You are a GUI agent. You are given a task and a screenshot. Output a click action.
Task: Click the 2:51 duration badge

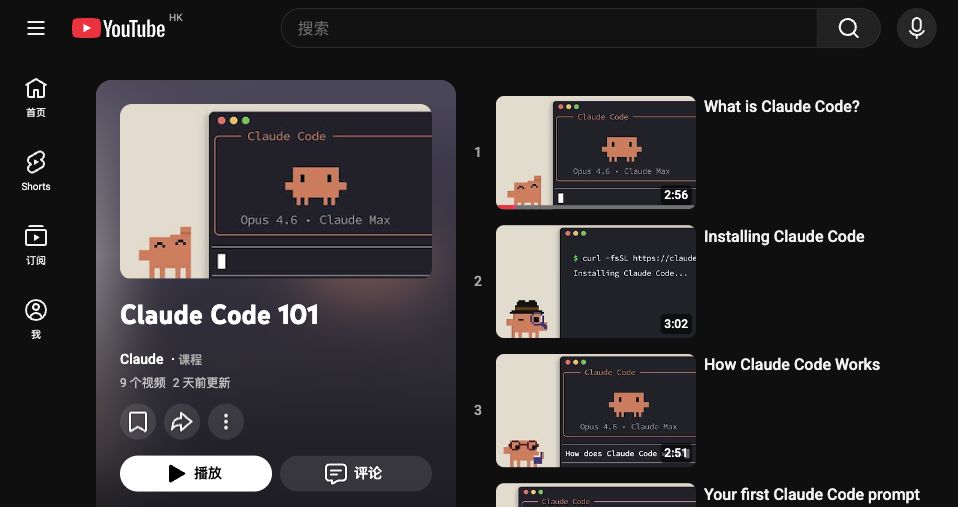click(x=676, y=453)
